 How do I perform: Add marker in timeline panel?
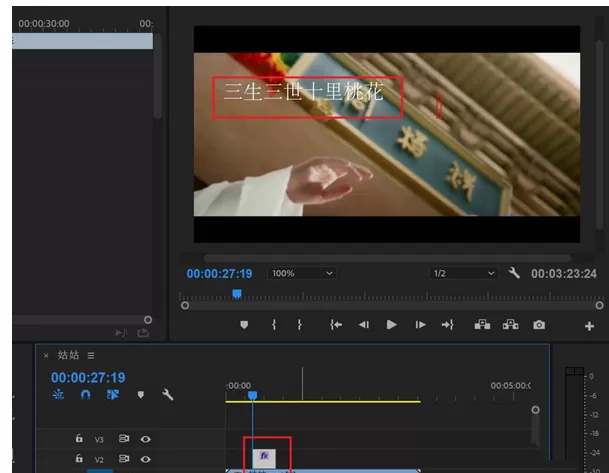click(x=141, y=395)
